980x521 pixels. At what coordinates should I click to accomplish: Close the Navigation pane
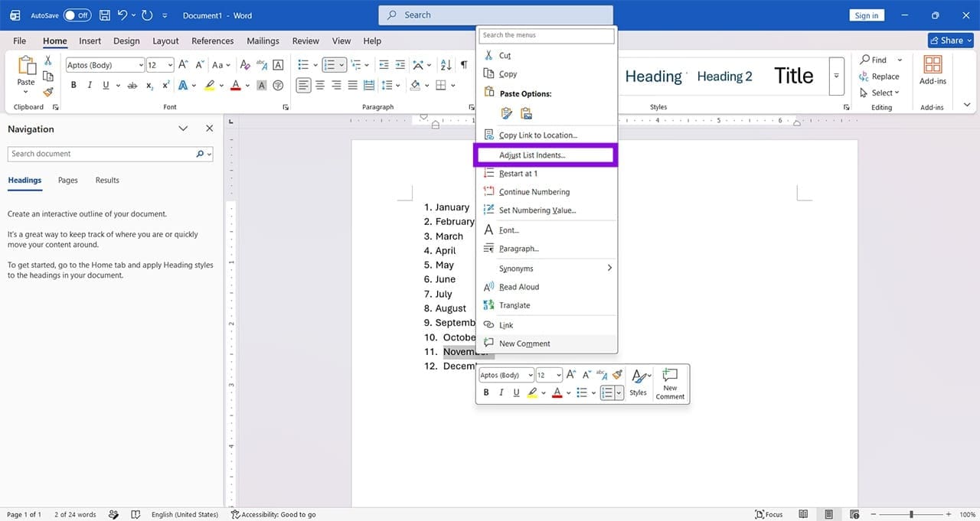tap(209, 129)
